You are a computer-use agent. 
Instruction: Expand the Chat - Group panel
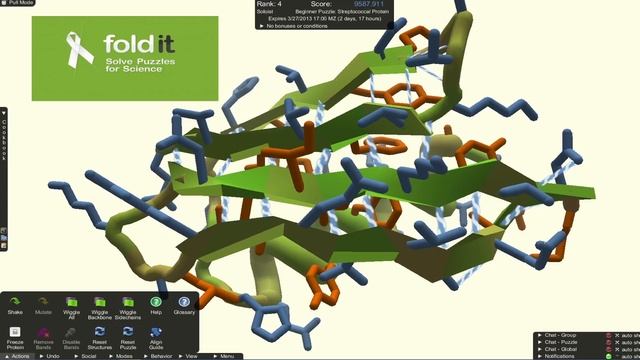click(x=558, y=335)
